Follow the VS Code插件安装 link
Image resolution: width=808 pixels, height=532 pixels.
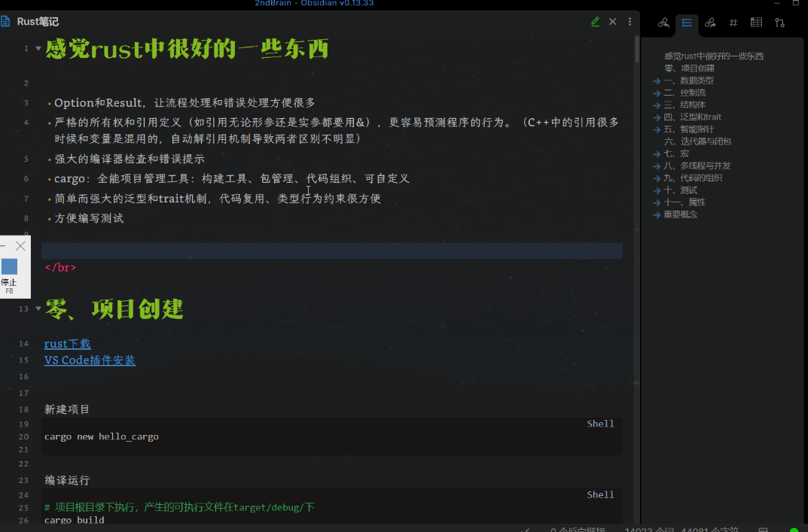(x=90, y=360)
